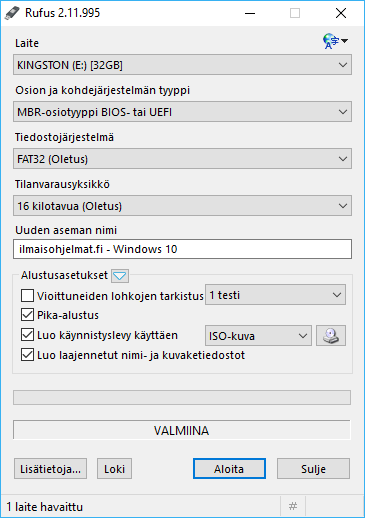
Task: Click the Aloita button
Action: pos(229,469)
